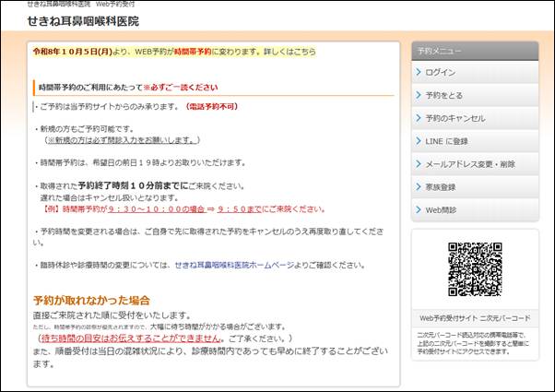Open the Web問診 menu entry
The height and width of the screenshot is (392, 555).
coord(475,210)
